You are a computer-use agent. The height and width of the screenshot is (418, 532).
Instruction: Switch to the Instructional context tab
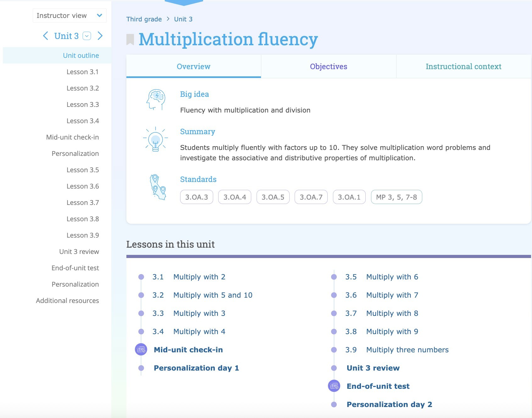(x=463, y=67)
